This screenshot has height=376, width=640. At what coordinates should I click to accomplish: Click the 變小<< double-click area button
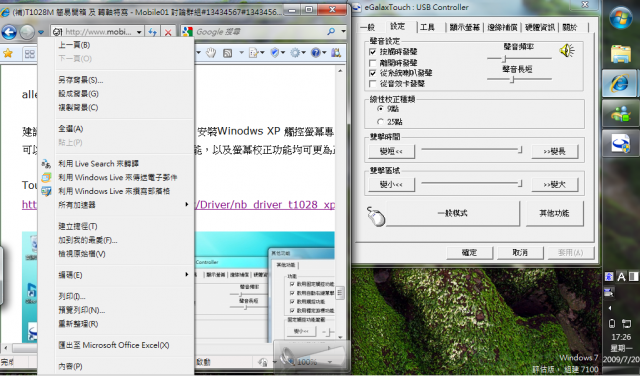(x=391, y=185)
